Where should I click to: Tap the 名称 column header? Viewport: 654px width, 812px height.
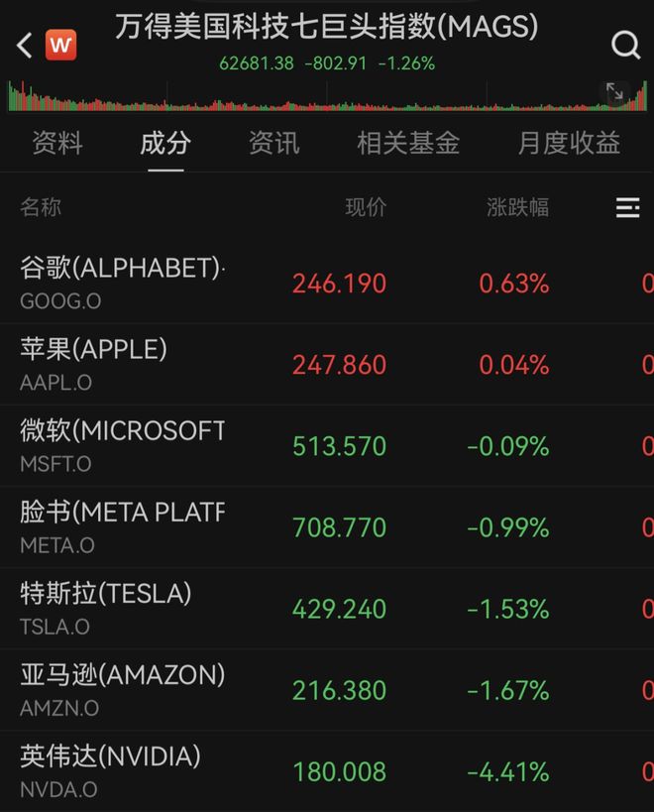(41, 208)
